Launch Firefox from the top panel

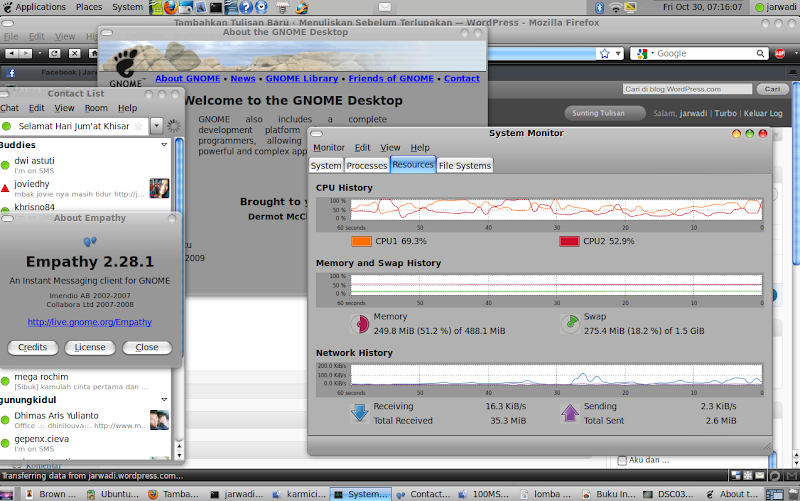click(170, 7)
